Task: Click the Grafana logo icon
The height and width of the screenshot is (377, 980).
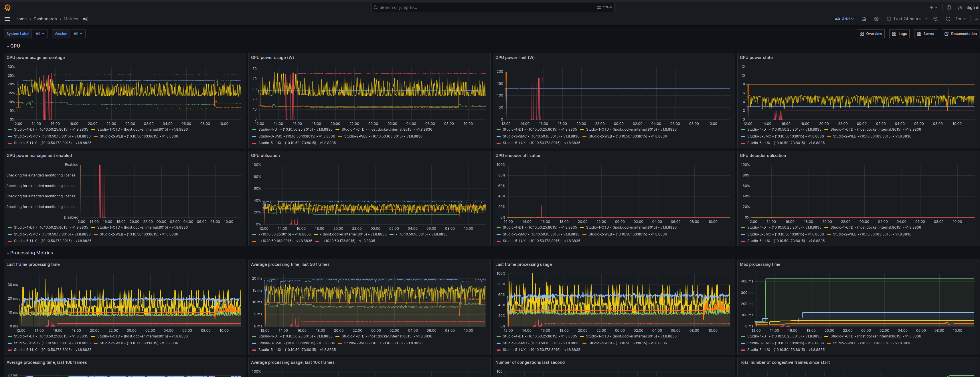Action: coord(8,7)
